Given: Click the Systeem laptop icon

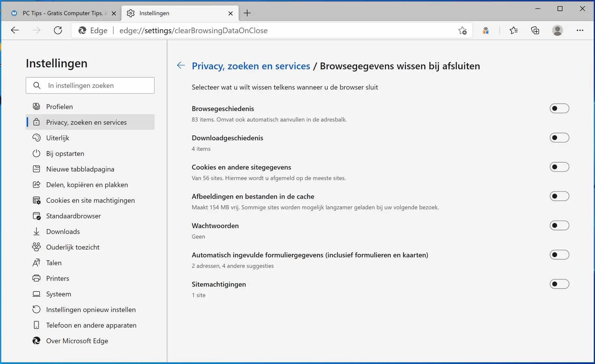Looking at the screenshot, I should point(36,294).
